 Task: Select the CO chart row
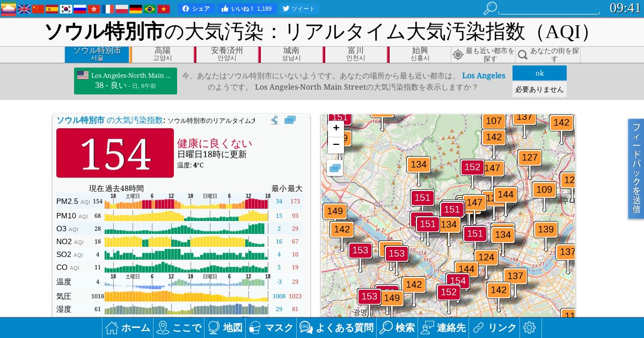coord(179,267)
